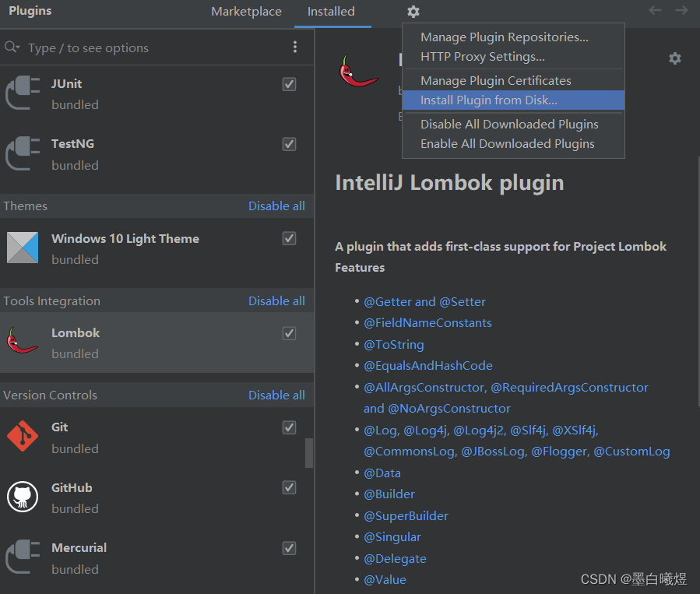Choose Disable All Downloaded Plugins

point(513,124)
